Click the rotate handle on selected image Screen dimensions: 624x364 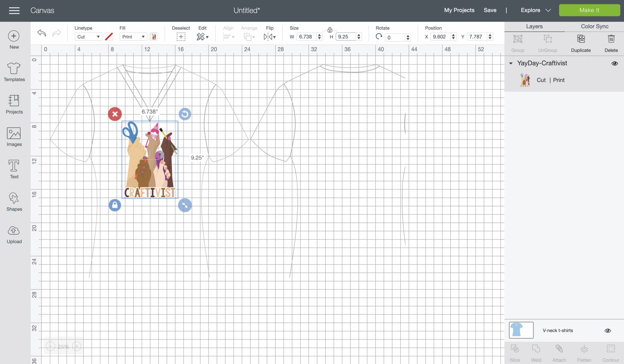click(185, 114)
